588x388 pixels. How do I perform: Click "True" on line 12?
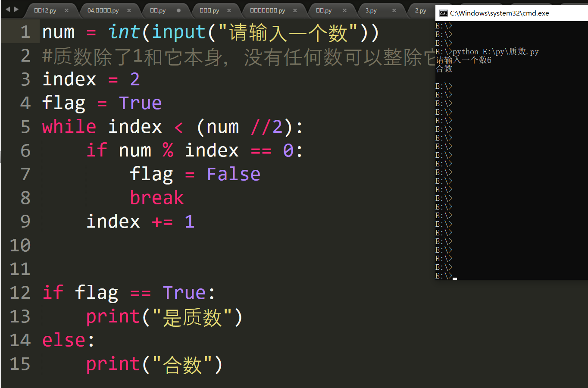[x=184, y=293]
